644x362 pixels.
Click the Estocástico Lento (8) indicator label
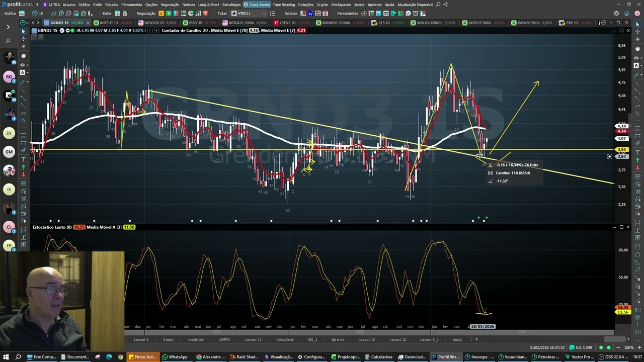pyautogui.click(x=52, y=227)
